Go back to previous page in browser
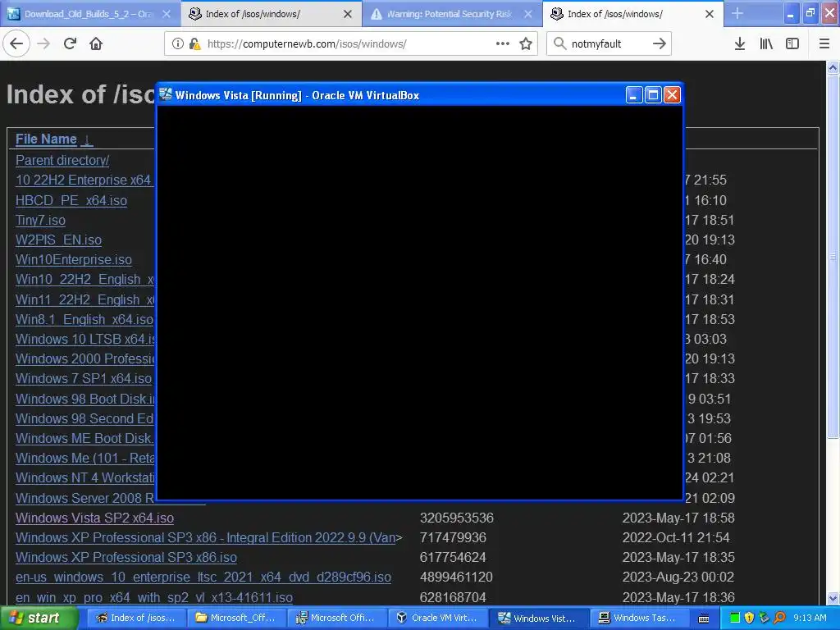The width and height of the screenshot is (840, 630). [x=16, y=43]
